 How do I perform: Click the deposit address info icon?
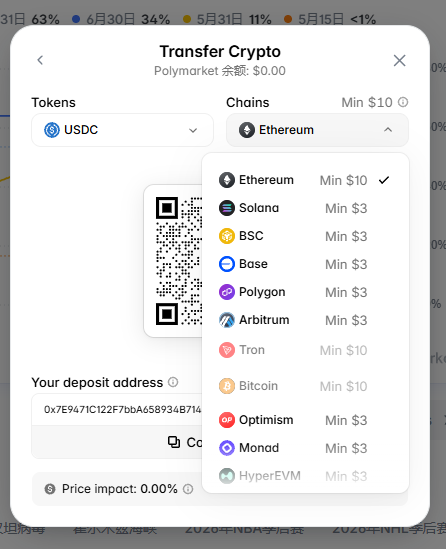click(173, 382)
